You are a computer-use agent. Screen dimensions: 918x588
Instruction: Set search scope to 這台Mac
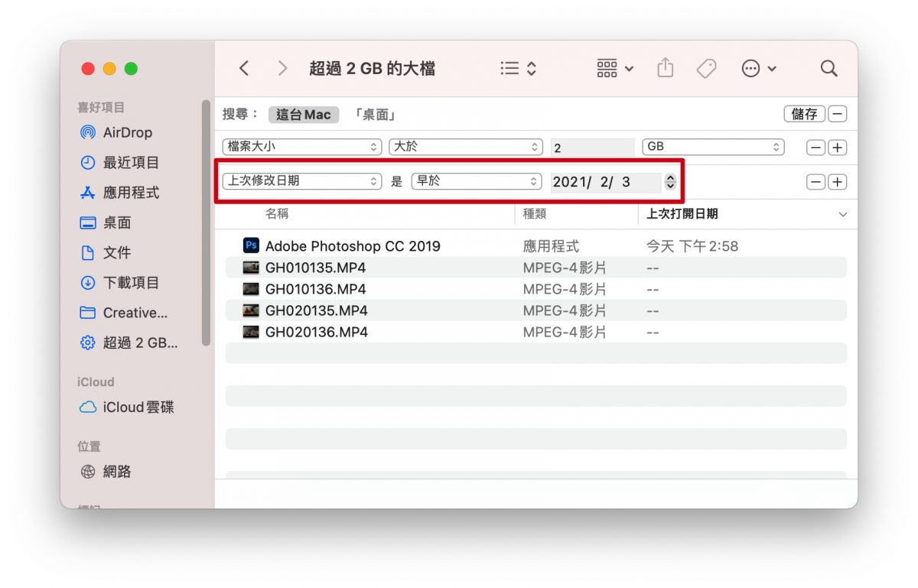coord(304,115)
